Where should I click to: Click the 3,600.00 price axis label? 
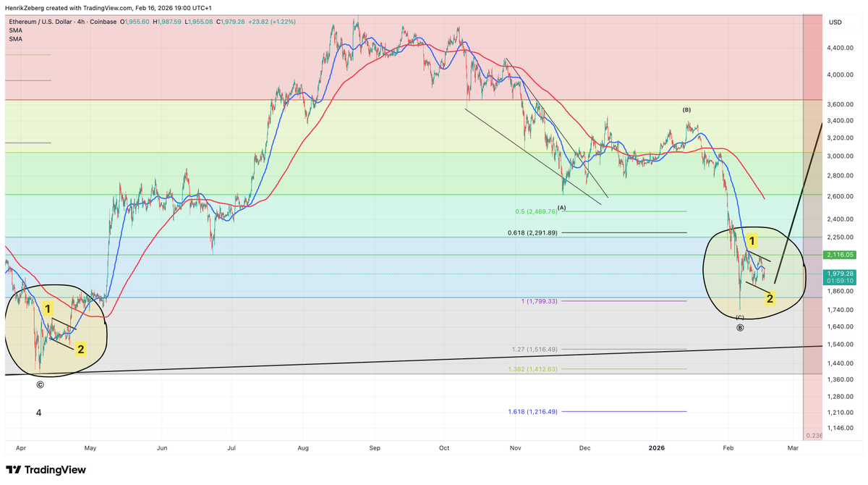tap(841, 106)
